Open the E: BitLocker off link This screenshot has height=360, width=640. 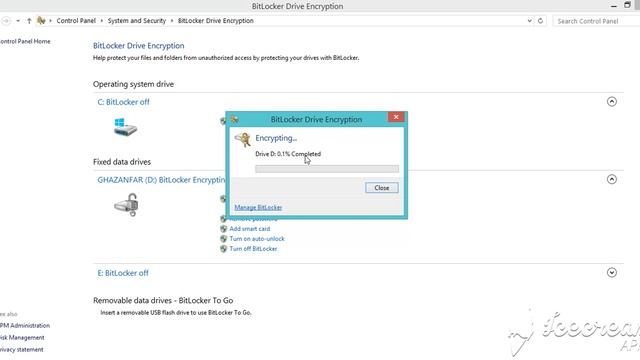123,273
